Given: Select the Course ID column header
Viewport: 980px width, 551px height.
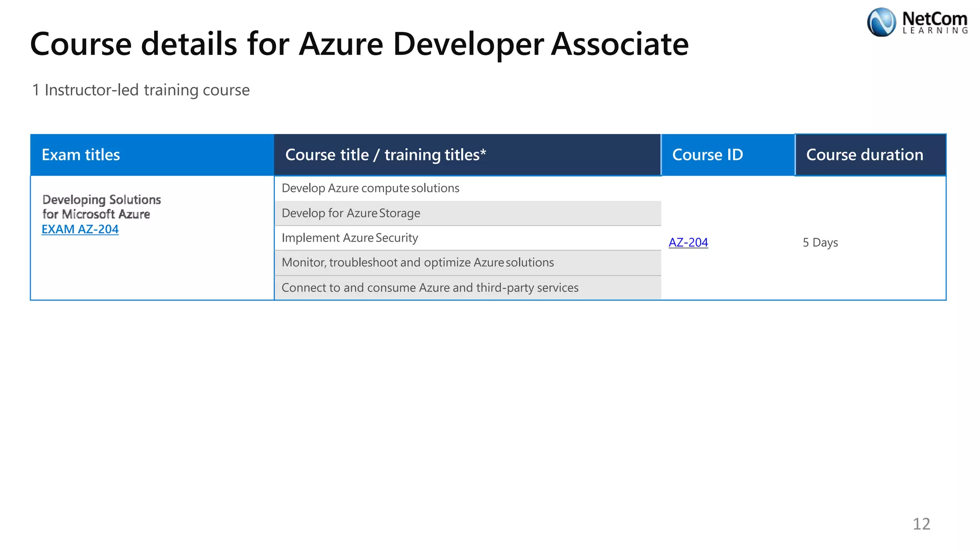Looking at the screenshot, I should click(x=728, y=155).
